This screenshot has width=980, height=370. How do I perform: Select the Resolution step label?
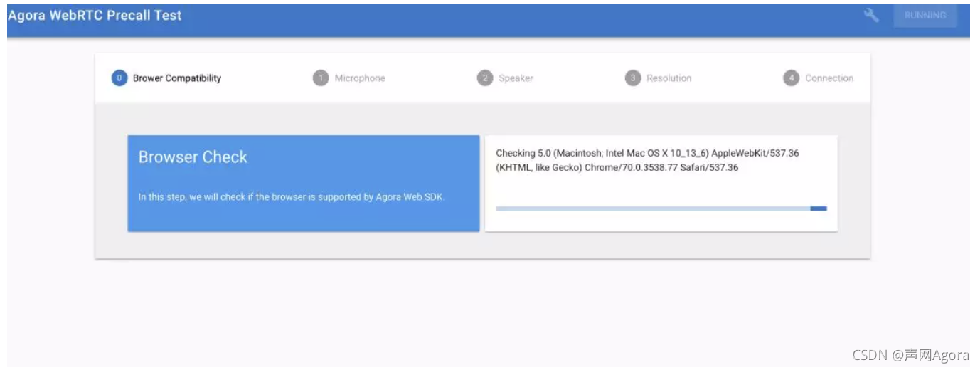669,78
